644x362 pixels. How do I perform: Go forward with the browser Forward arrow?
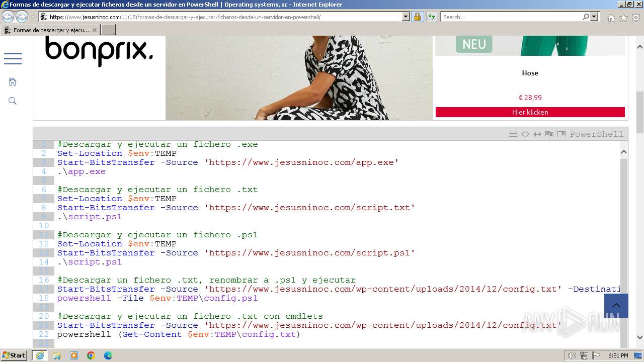22,17
